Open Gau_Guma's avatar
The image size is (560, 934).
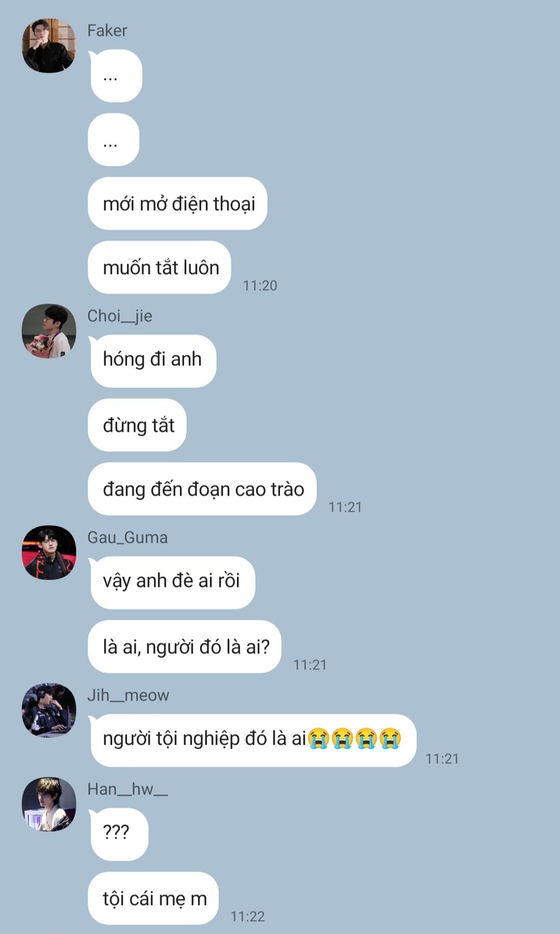49,553
